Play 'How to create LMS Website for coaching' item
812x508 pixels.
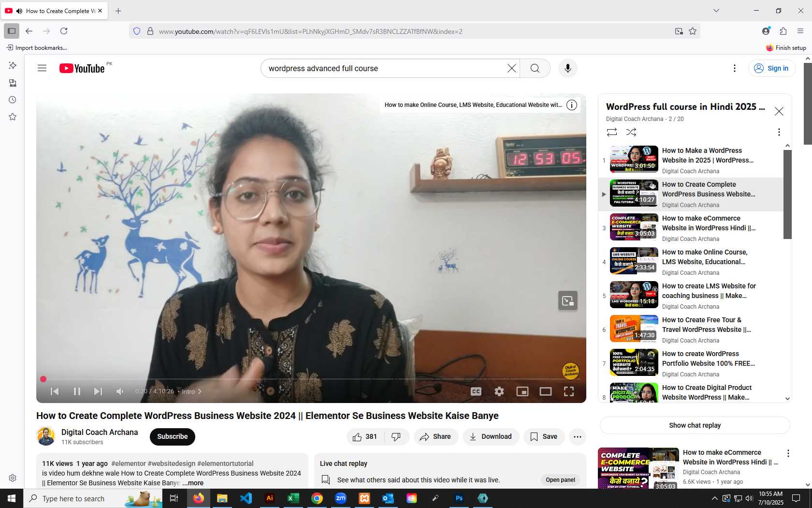point(691,296)
